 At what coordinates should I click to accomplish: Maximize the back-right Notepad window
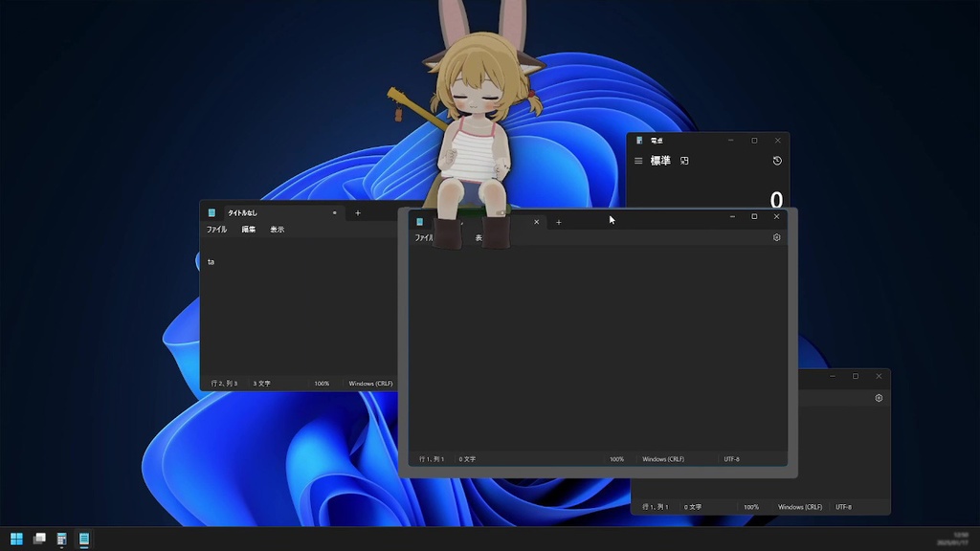coord(856,376)
